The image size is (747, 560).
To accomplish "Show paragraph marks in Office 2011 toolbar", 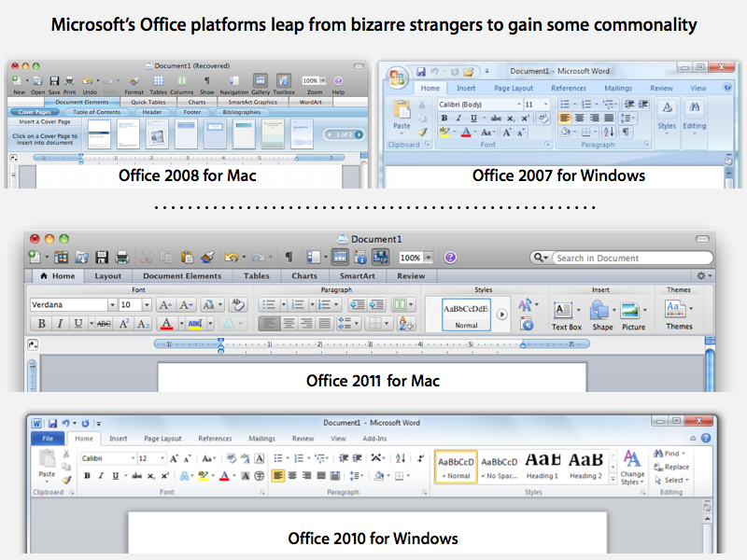I will 289,258.
